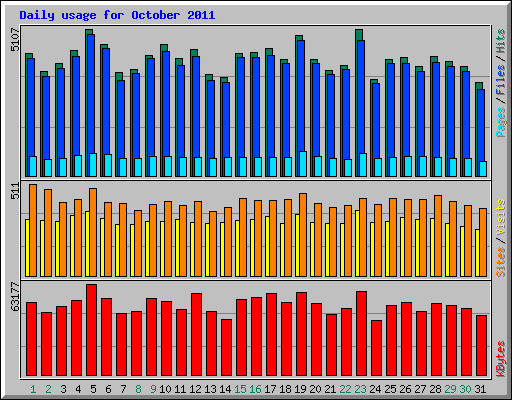This screenshot has height=400, width=512.
Task: Click the red KBytes bar for day 31
Action: click(482, 345)
